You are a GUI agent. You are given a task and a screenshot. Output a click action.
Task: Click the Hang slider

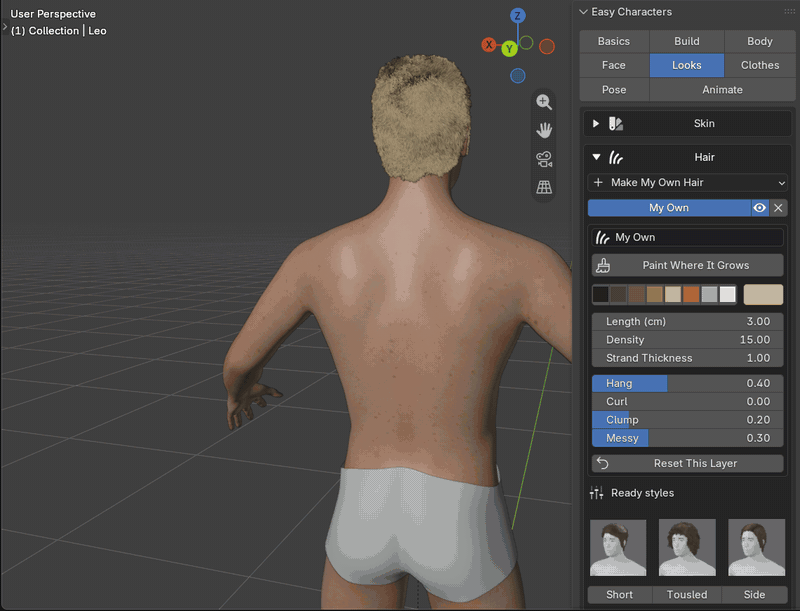click(687, 383)
